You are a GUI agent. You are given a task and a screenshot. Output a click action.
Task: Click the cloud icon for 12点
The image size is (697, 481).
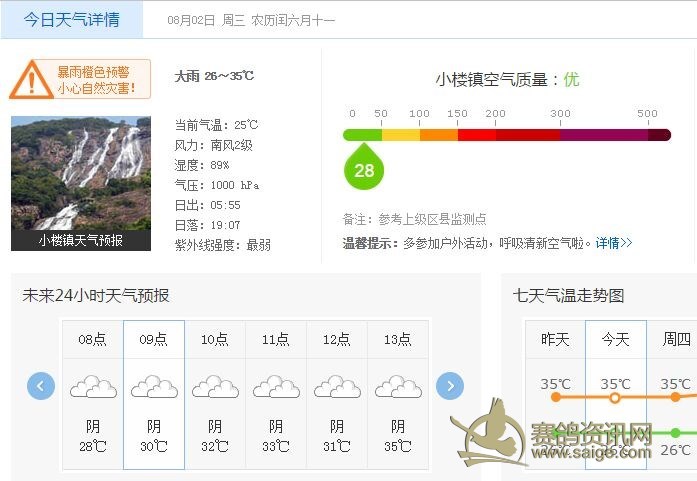337,386
